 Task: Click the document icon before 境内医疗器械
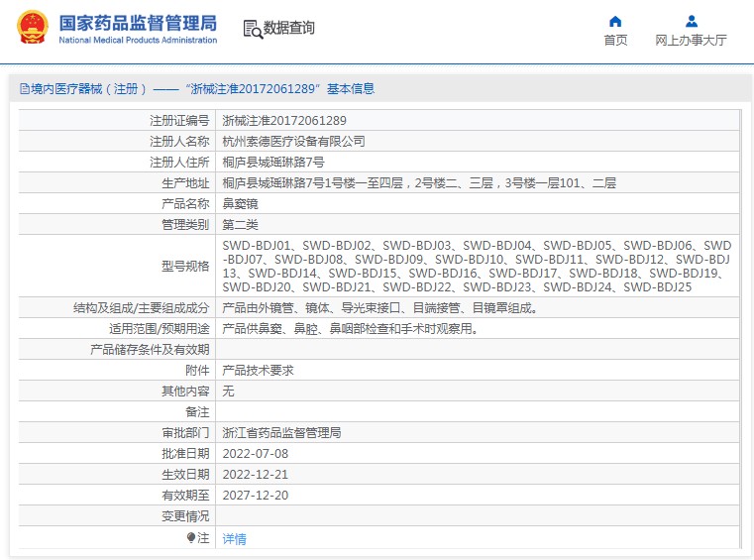24,89
